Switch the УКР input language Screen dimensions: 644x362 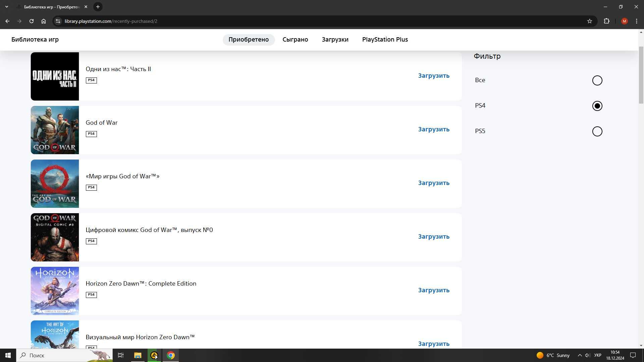[598, 355]
